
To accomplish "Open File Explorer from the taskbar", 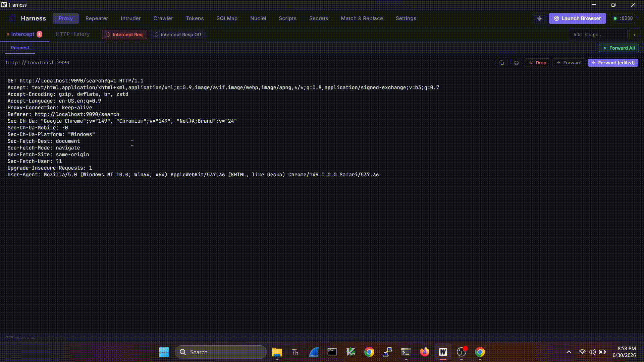I will coord(277,352).
